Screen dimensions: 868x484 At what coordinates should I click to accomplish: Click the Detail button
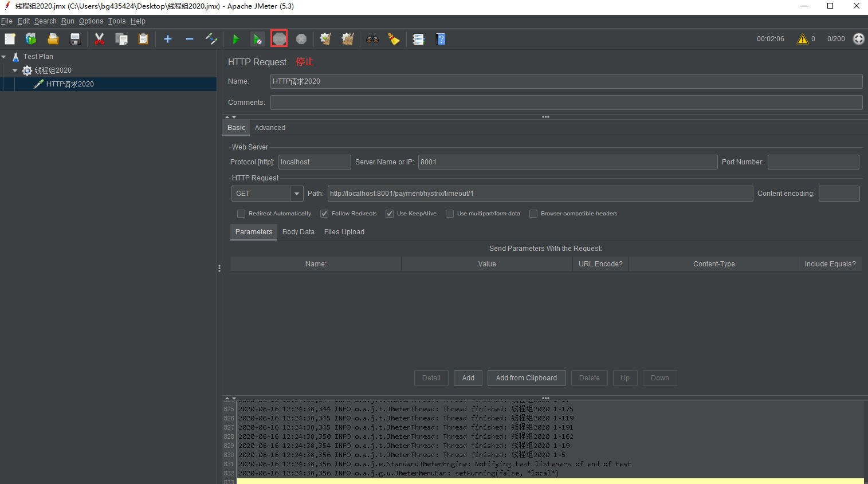(431, 378)
